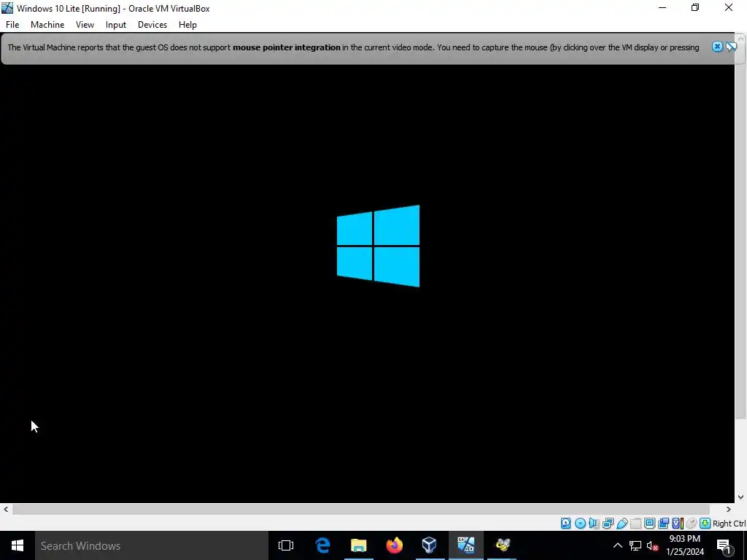Screen dimensions: 747x560
Task: Open the View menu
Action: click(x=85, y=25)
